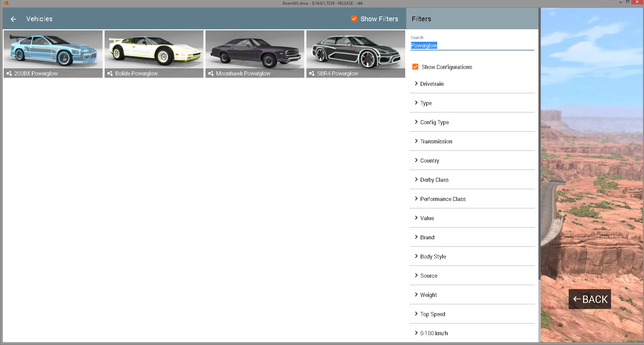Viewport: 644px width, 345px height.
Task: Open the Source filter section
Action: pyautogui.click(x=472, y=276)
